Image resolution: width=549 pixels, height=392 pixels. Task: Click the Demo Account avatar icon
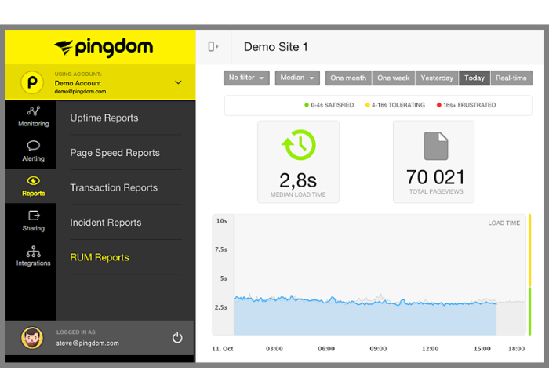pos(32,82)
